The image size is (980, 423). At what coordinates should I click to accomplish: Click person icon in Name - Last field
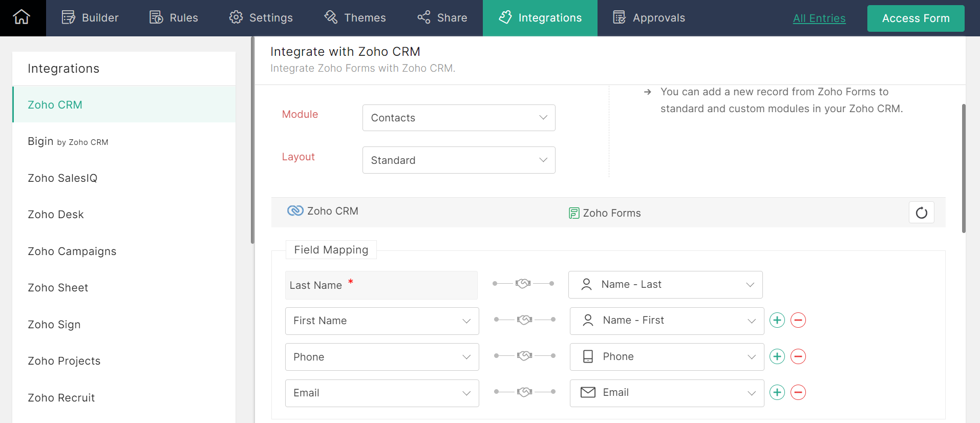[x=587, y=284]
